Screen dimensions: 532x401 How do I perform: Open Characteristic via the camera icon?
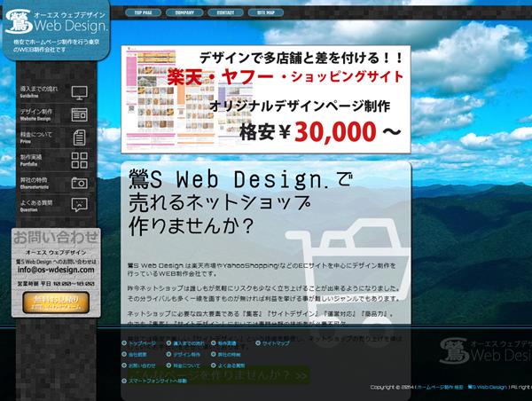point(80,183)
